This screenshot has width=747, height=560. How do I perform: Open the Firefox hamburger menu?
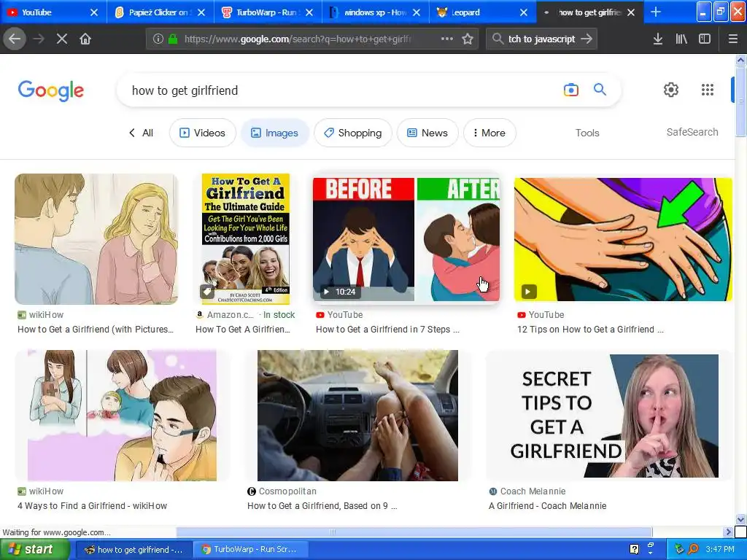pyautogui.click(x=733, y=39)
